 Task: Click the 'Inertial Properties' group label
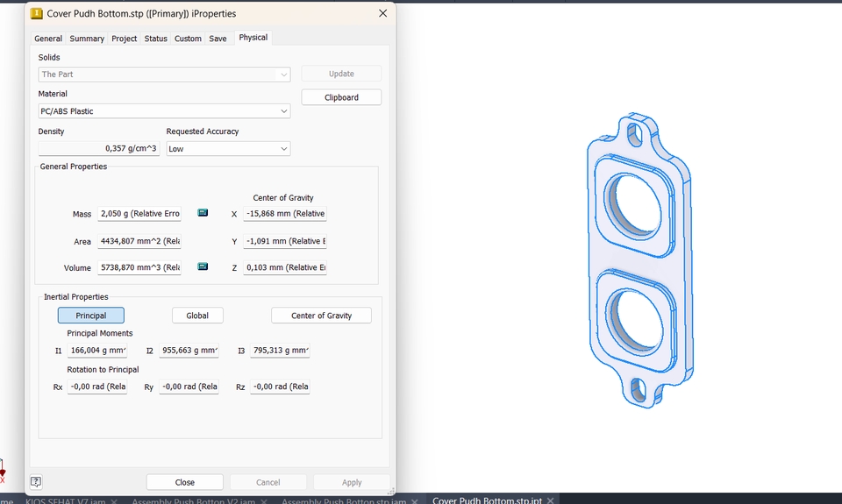tap(75, 297)
